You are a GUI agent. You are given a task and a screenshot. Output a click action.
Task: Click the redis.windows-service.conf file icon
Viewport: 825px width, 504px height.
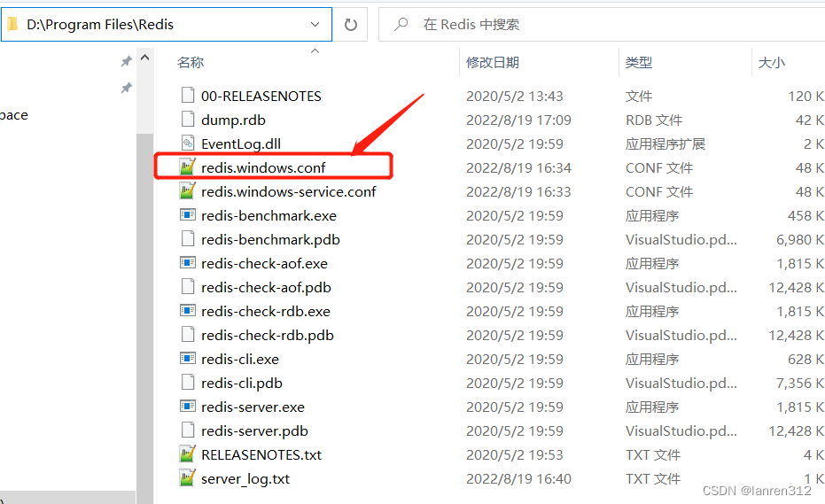point(187,191)
